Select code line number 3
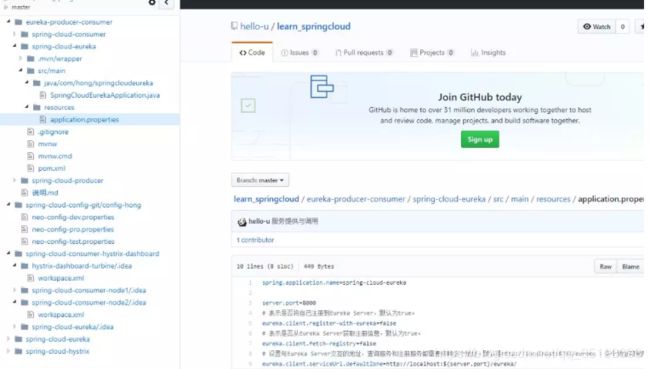Viewport: 650px width, 369px height. pos(250,303)
